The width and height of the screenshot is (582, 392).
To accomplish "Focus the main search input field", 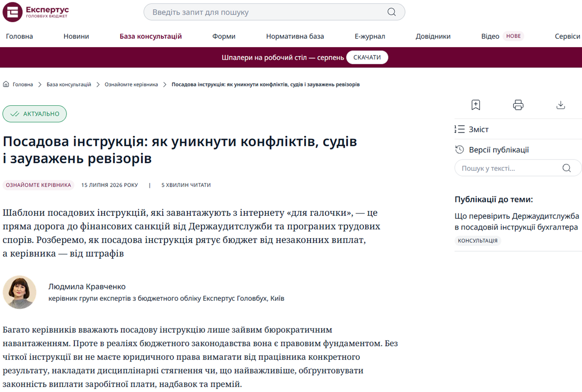I will click(x=274, y=12).
